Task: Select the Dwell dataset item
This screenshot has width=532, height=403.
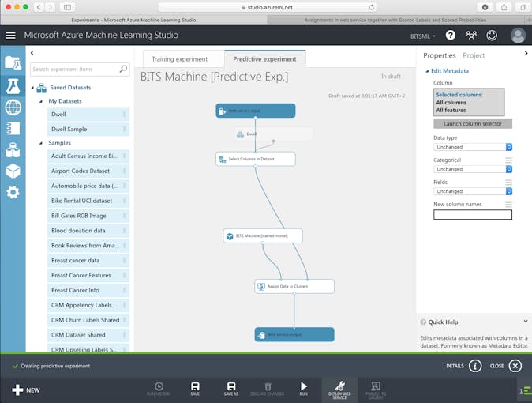Action: click(88, 115)
